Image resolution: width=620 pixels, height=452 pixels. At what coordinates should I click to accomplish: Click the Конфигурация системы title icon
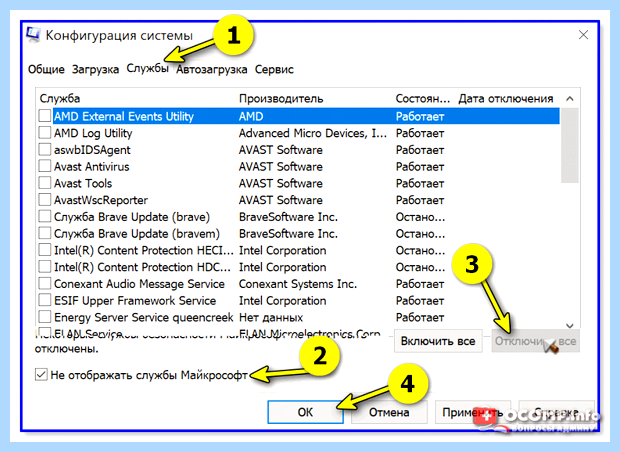point(33,35)
